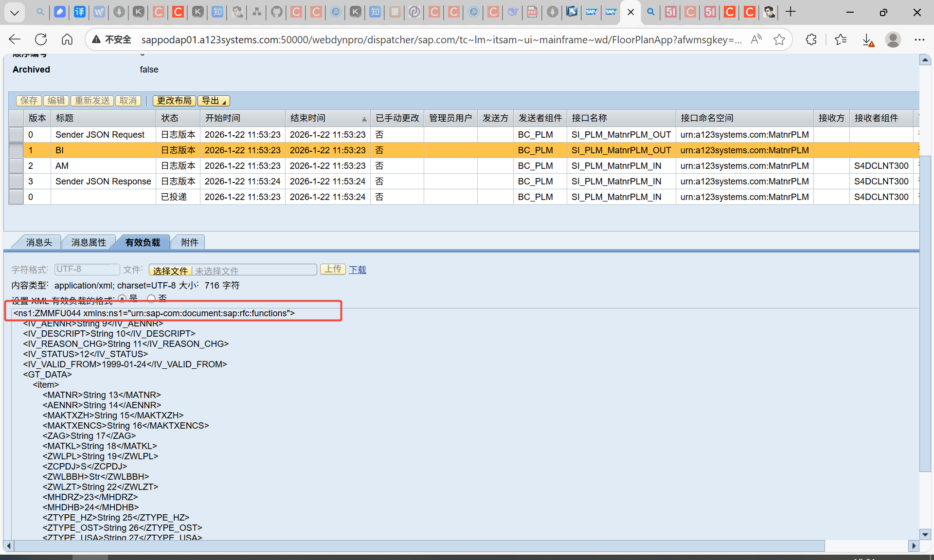Open tab list chevron in browser

click(x=15, y=12)
